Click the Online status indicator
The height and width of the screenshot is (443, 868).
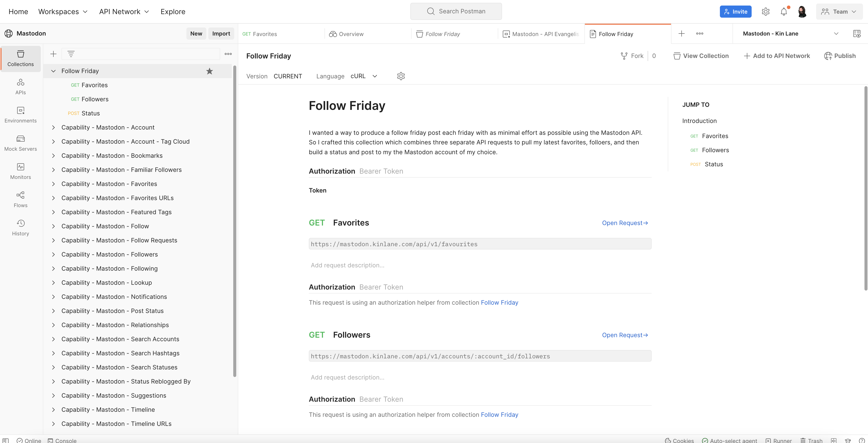tap(29, 440)
